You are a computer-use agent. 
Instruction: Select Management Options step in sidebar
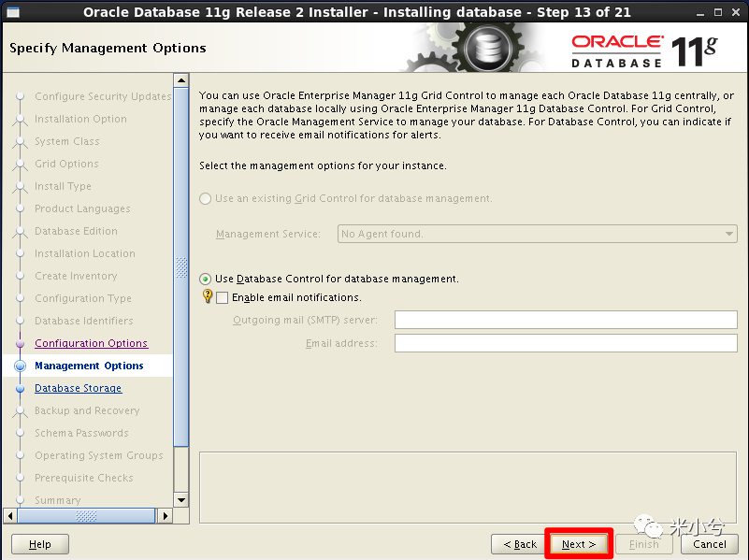point(89,366)
